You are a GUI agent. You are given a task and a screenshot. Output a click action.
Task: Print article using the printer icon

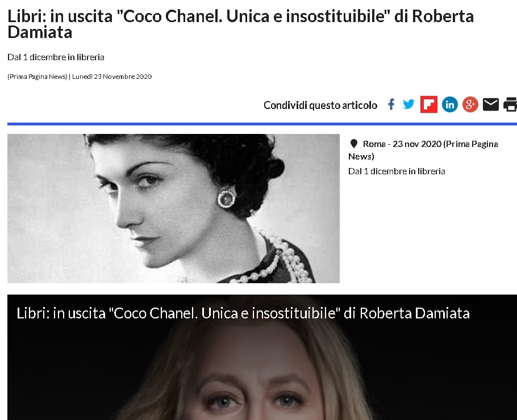510,104
